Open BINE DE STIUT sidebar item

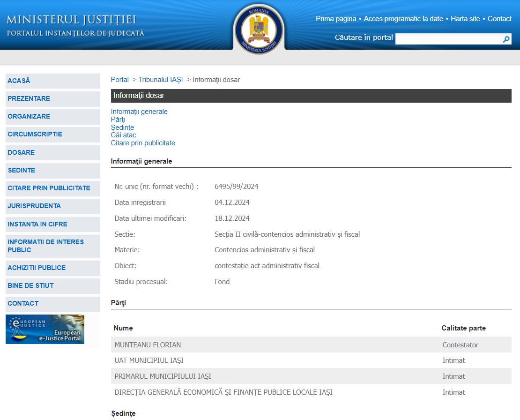[x=53, y=286]
